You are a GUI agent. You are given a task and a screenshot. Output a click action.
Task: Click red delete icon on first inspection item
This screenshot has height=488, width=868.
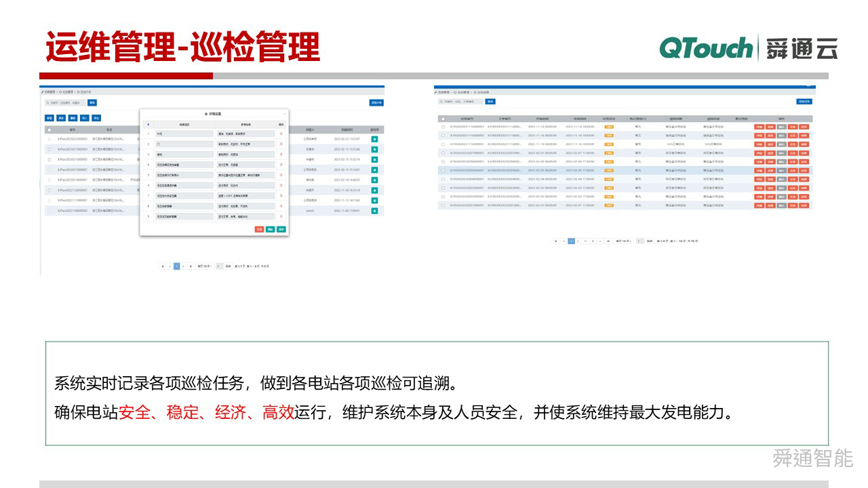pyautogui.click(x=282, y=135)
